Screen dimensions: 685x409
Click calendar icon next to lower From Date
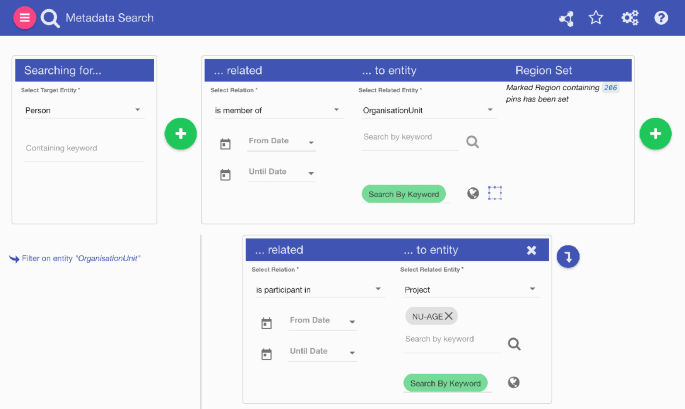[266, 323]
